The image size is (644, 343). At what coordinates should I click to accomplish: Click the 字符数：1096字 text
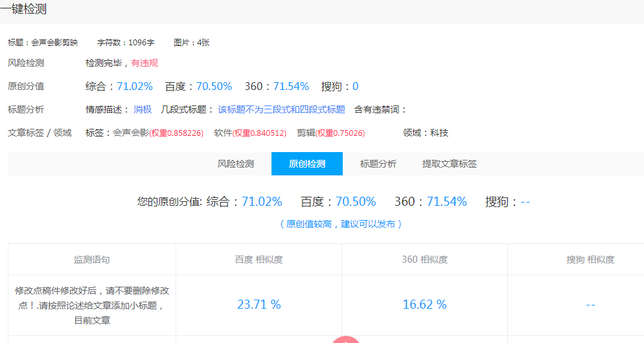126,43
